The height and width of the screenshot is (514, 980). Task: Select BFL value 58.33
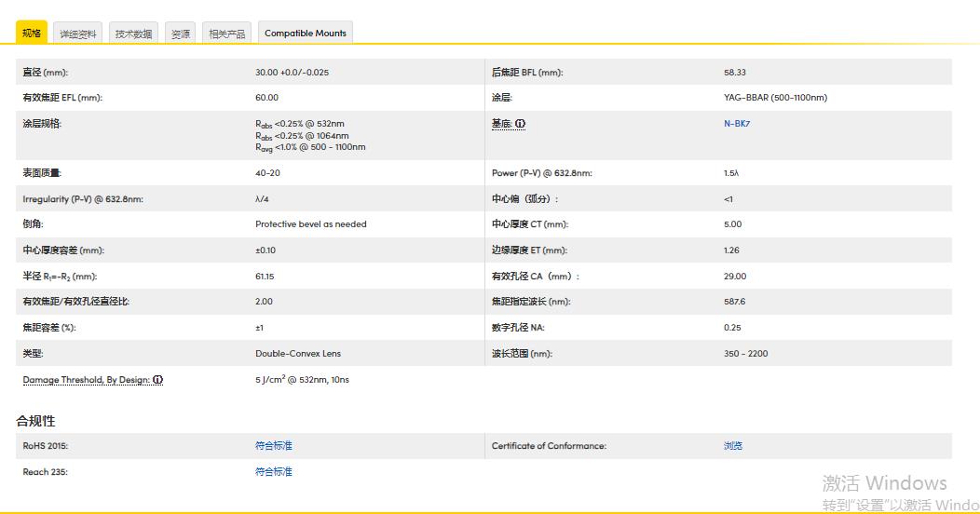click(735, 73)
